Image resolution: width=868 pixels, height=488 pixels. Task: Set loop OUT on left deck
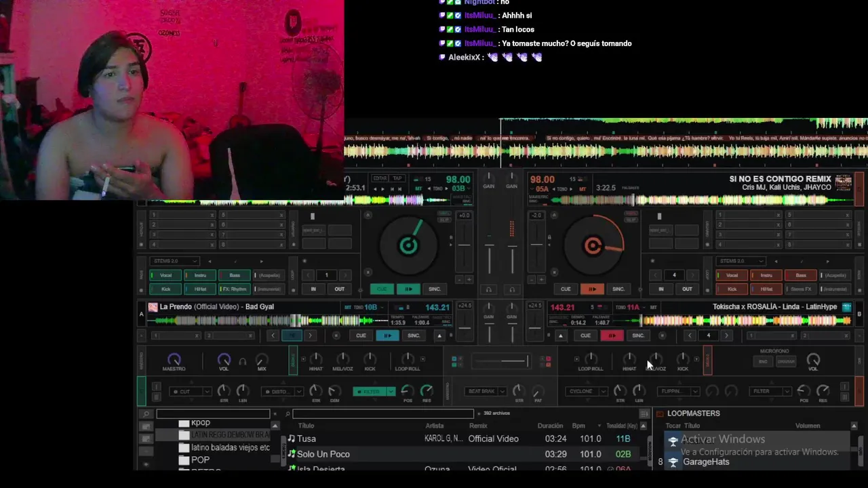[339, 289]
